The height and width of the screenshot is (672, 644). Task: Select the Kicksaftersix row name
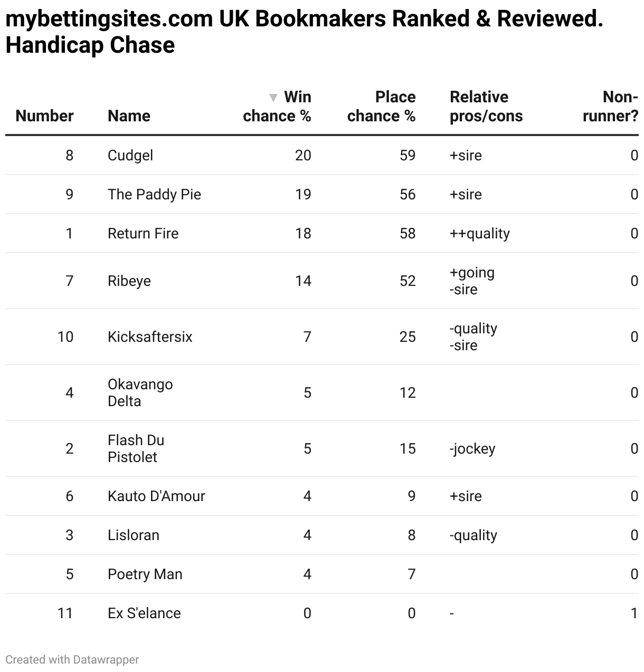coord(150,337)
